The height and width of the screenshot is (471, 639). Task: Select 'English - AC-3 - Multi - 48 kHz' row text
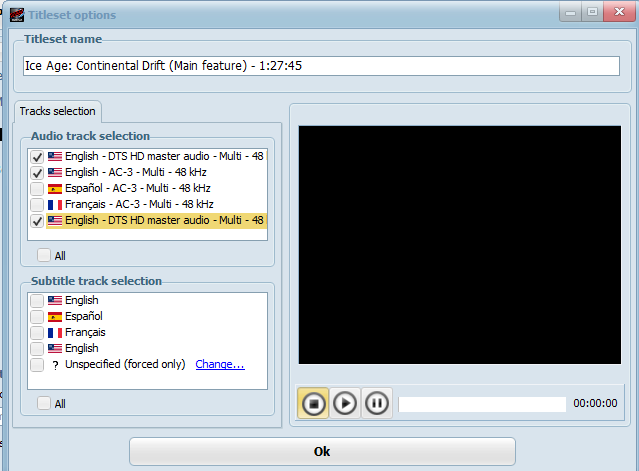point(136,172)
